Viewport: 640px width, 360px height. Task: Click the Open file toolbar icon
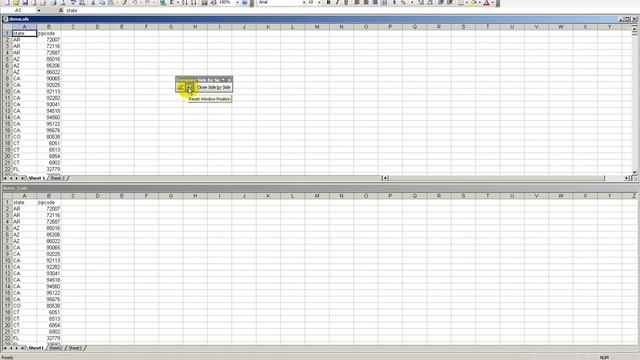click(x=16, y=2)
